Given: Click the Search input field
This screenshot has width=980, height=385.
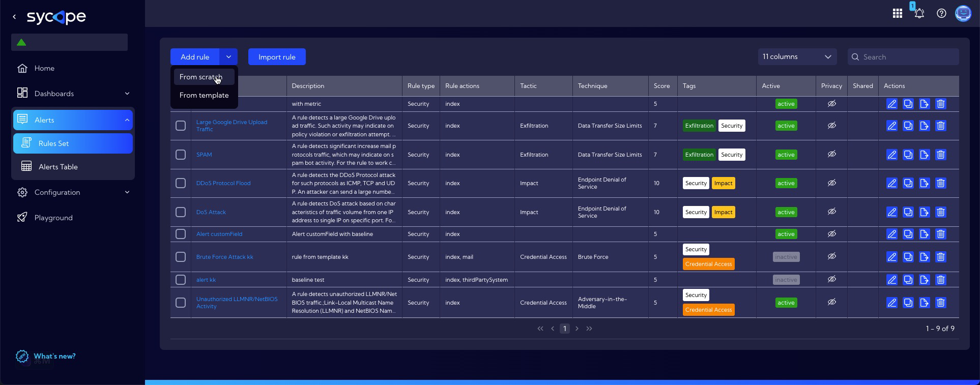Looking at the screenshot, I should (x=903, y=57).
